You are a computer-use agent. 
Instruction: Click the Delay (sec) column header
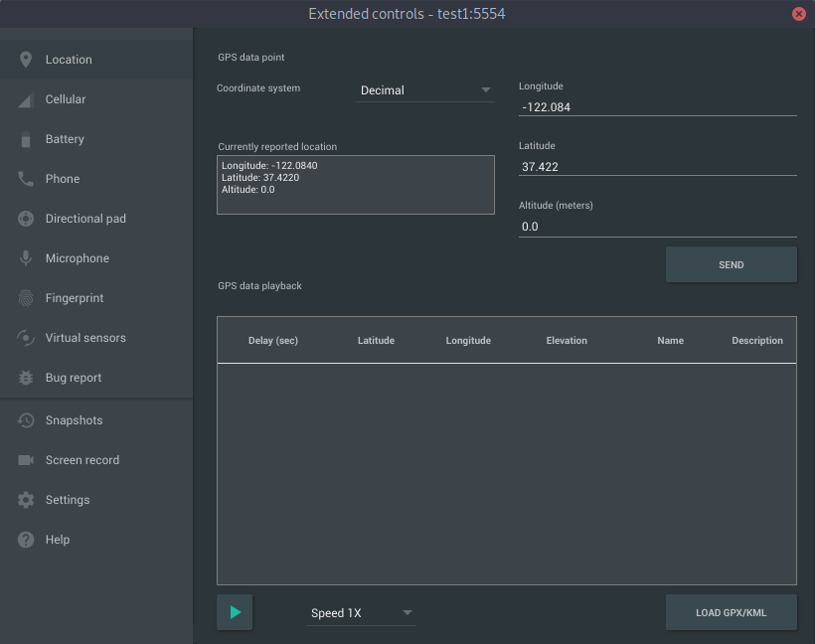pyautogui.click(x=273, y=341)
